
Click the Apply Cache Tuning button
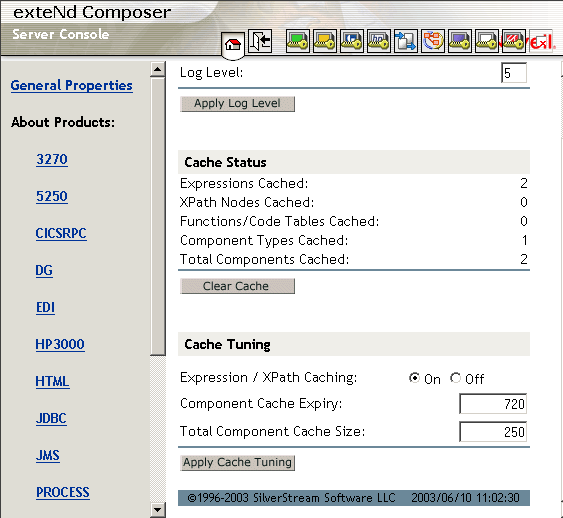click(x=237, y=463)
